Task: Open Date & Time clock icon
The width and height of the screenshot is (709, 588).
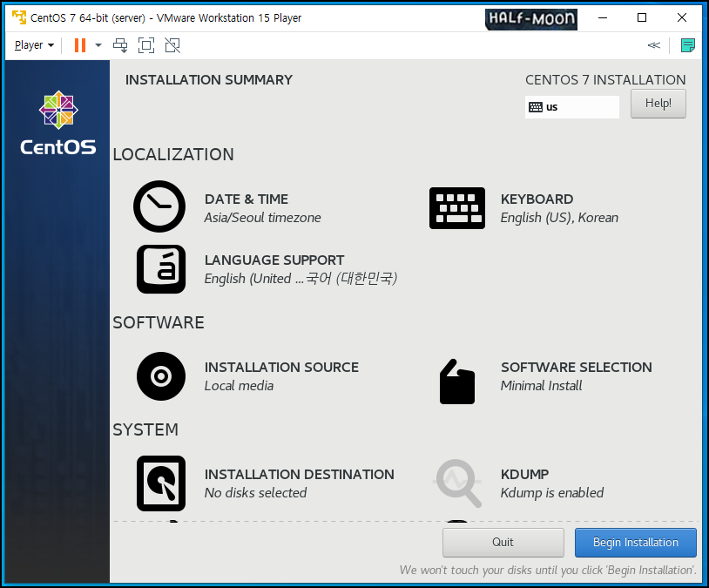Action: click(x=159, y=206)
